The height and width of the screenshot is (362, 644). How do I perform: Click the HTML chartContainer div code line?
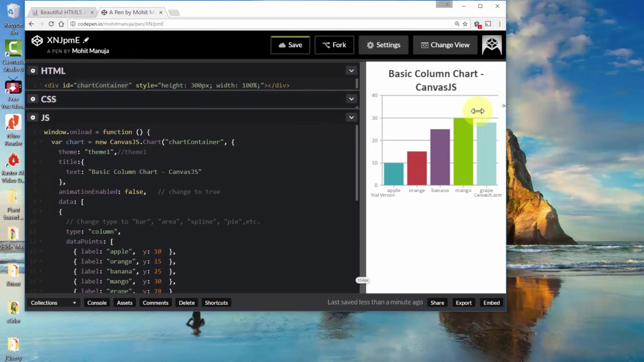click(x=167, y=85)
